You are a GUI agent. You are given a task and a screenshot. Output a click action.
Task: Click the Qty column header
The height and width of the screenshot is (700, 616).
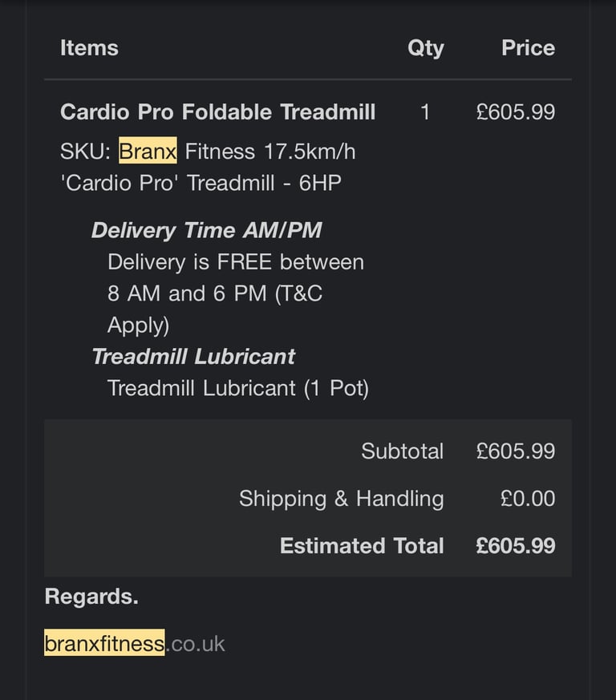click(426, 48)
